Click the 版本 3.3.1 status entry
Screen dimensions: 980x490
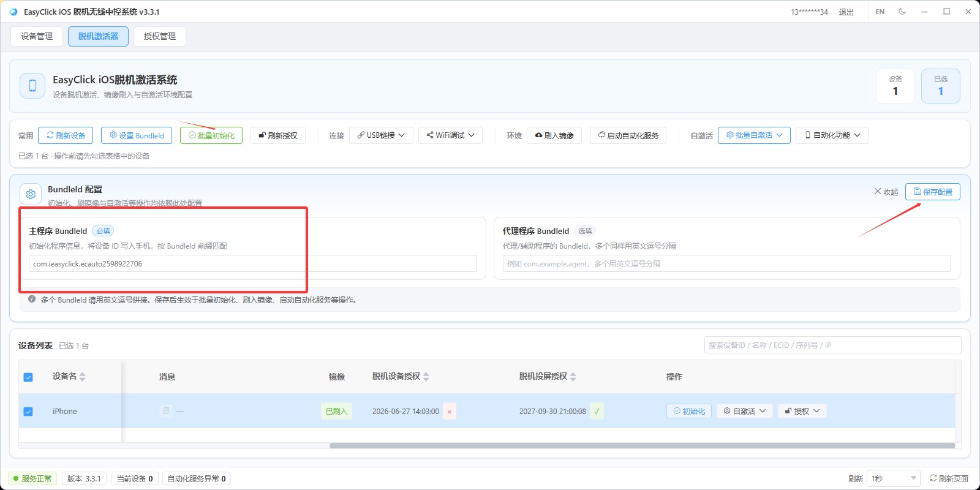point(84,478)
